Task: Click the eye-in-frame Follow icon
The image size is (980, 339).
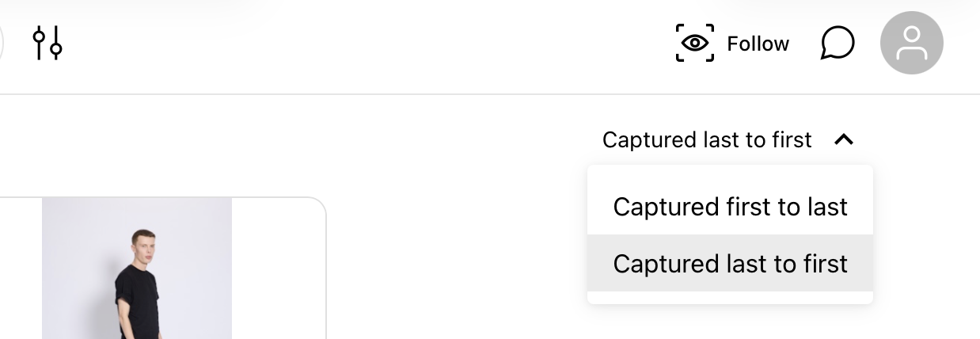Action: (x=694, y=43)
